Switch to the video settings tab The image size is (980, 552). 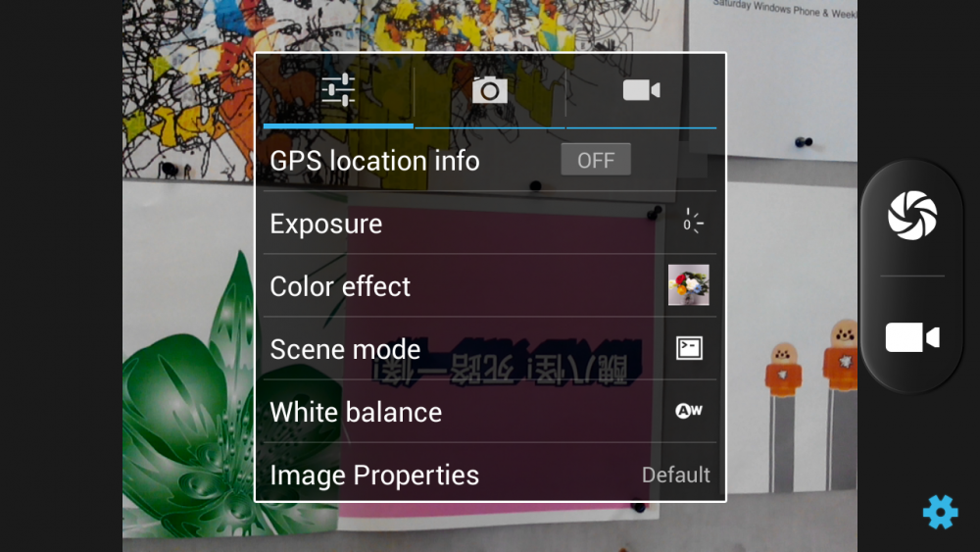[641, 90]
